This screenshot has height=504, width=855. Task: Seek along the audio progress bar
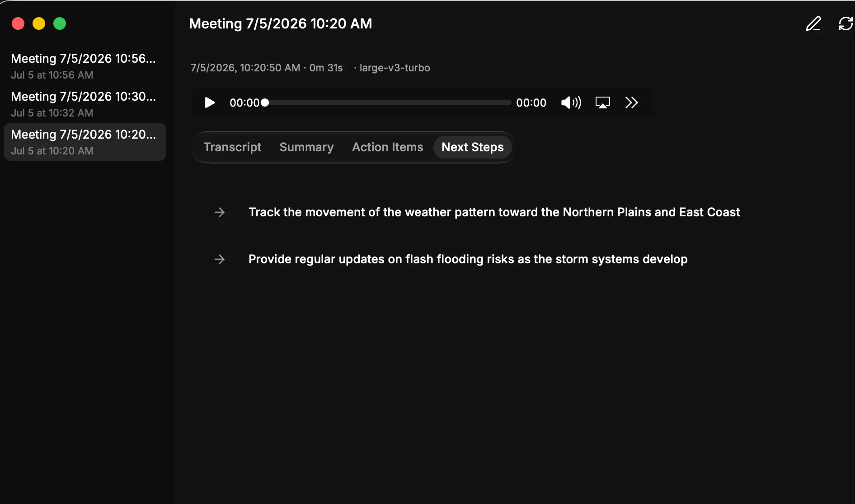click(388, 103)
